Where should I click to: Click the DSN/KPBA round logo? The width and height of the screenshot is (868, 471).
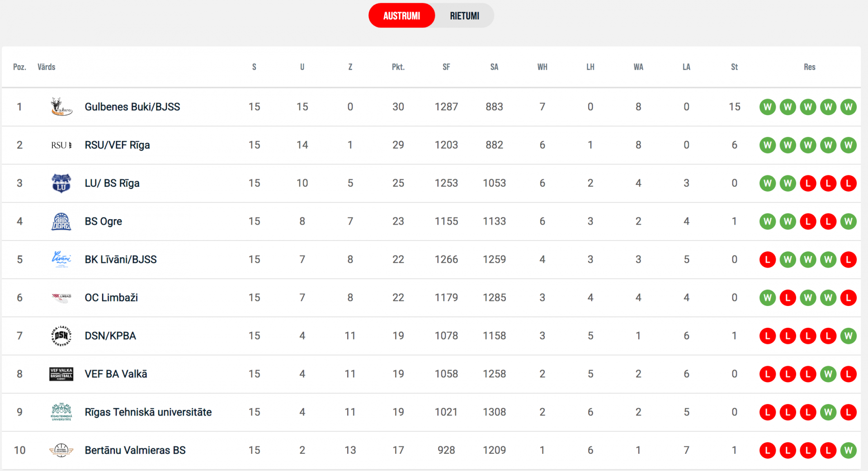(61, 336)
